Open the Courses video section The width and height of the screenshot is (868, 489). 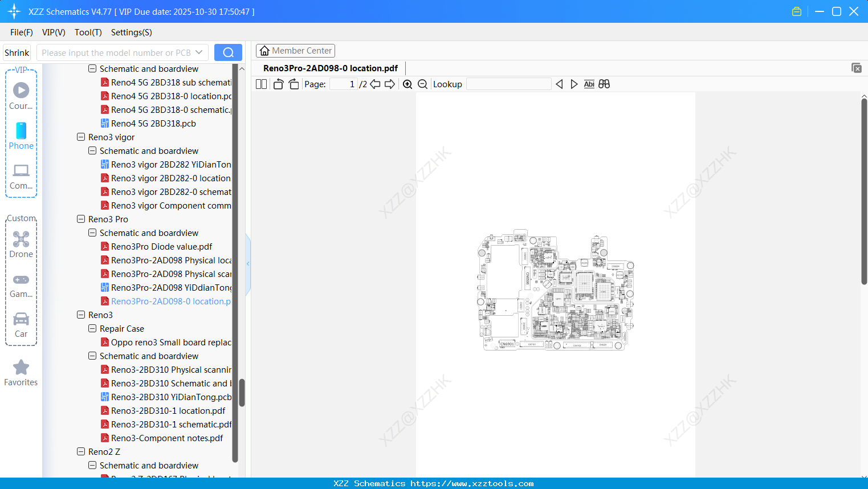pyautogui.click(x=21, y=96)
